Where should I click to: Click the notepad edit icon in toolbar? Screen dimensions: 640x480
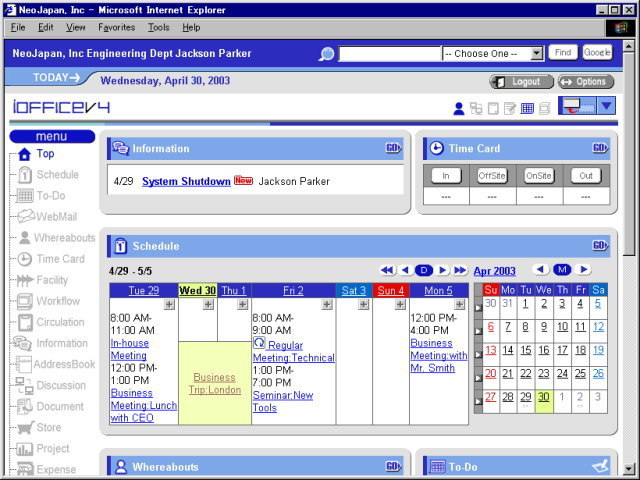click(510, 108)
